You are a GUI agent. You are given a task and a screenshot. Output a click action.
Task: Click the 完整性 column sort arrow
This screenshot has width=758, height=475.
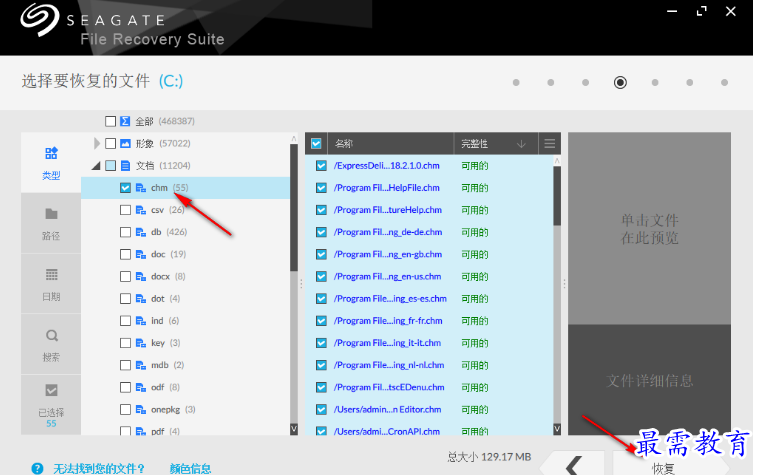[521, 144]
